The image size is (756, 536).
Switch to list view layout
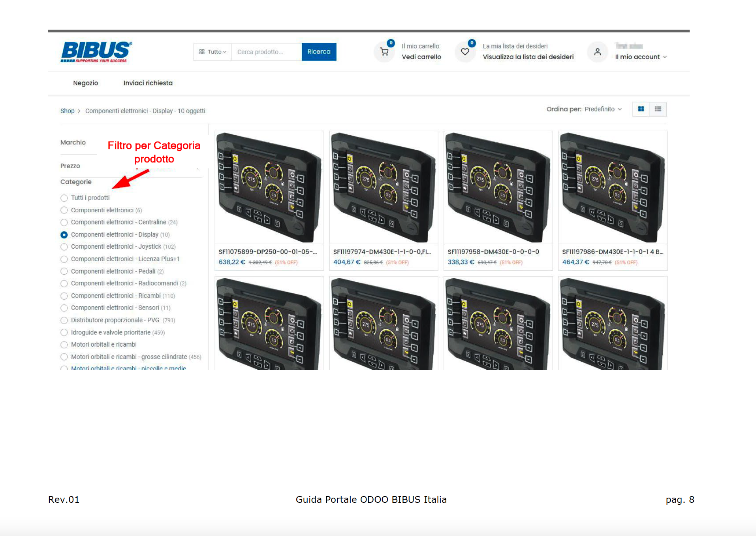pyautogui.click(x=658, y=109)
